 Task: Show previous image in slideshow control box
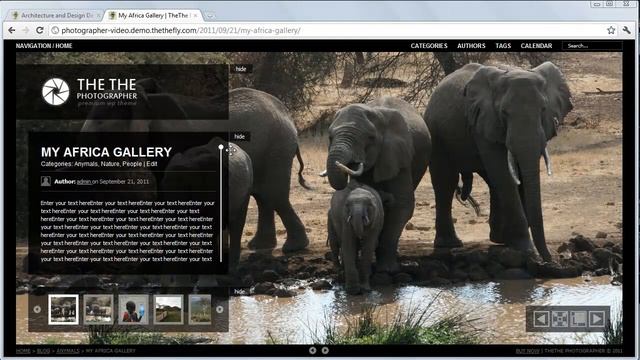click(x=541, y=319)
